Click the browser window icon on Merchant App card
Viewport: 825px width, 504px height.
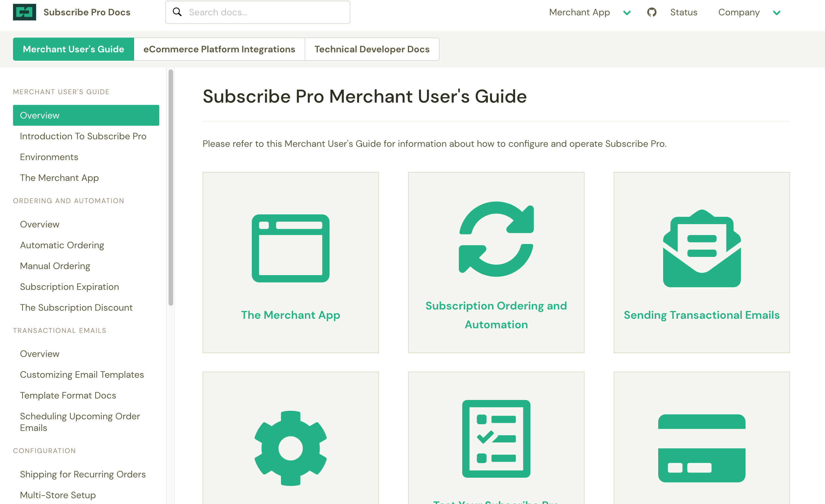coord(291,248)
